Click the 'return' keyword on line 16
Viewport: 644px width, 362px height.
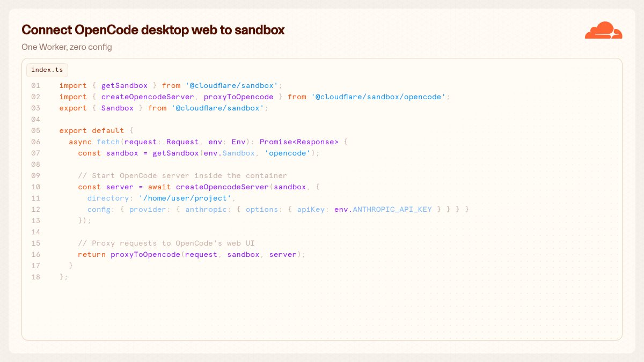click(x=92, y=255)
